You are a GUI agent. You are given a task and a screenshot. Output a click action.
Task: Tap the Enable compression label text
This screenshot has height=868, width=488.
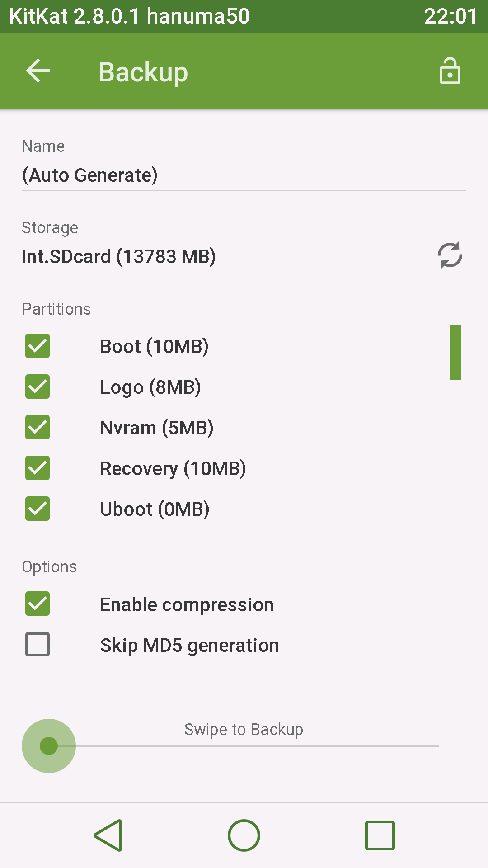tap(187, 605)
